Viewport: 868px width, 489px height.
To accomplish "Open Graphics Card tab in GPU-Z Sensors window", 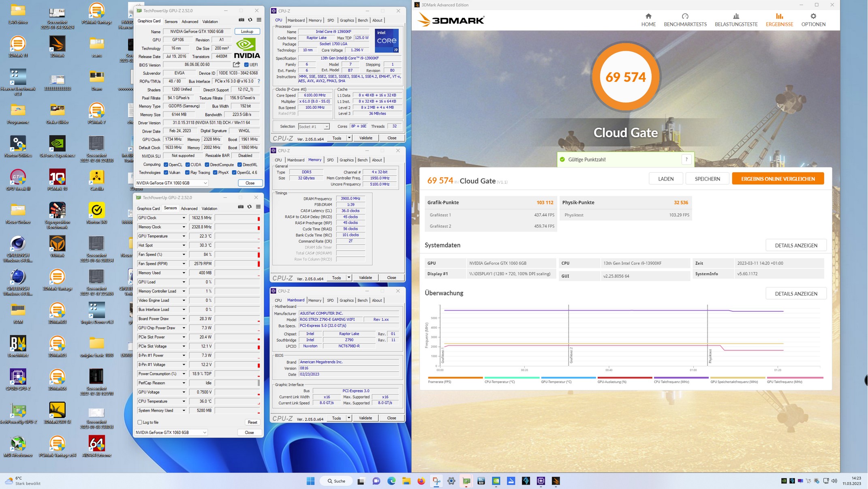I will click(148, 208).
